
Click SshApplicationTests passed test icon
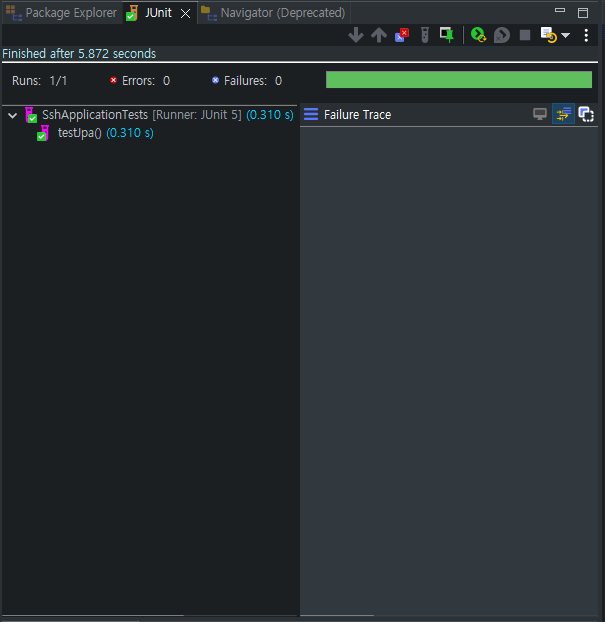point(31,115)
